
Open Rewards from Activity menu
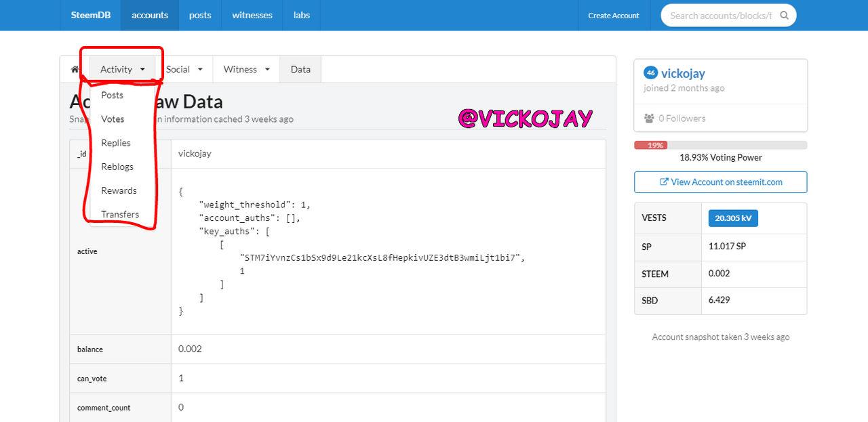click(119, 190)
